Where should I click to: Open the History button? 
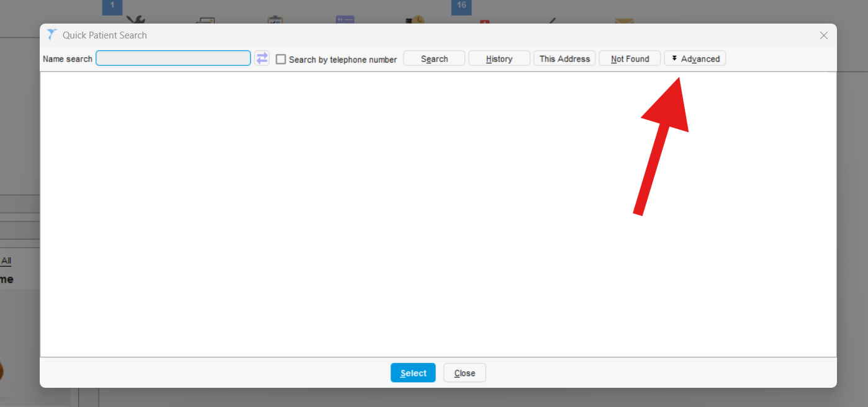pos(499,59)
